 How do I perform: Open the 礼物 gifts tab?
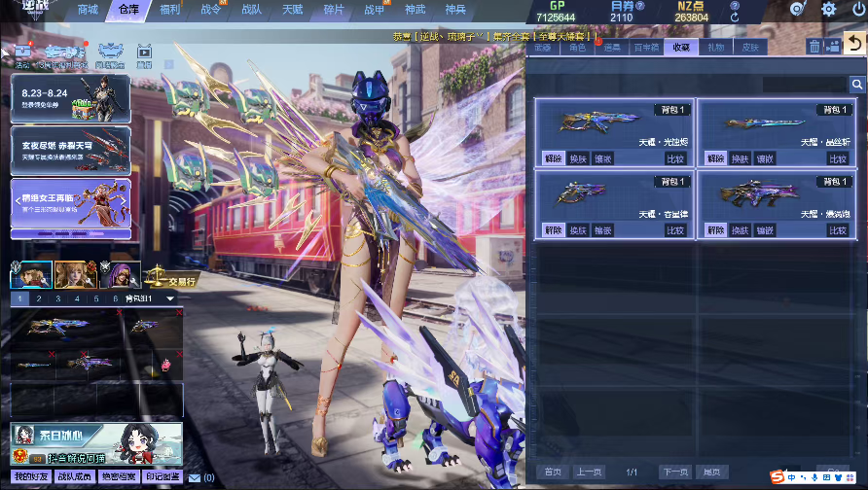(x=716, y=48)
